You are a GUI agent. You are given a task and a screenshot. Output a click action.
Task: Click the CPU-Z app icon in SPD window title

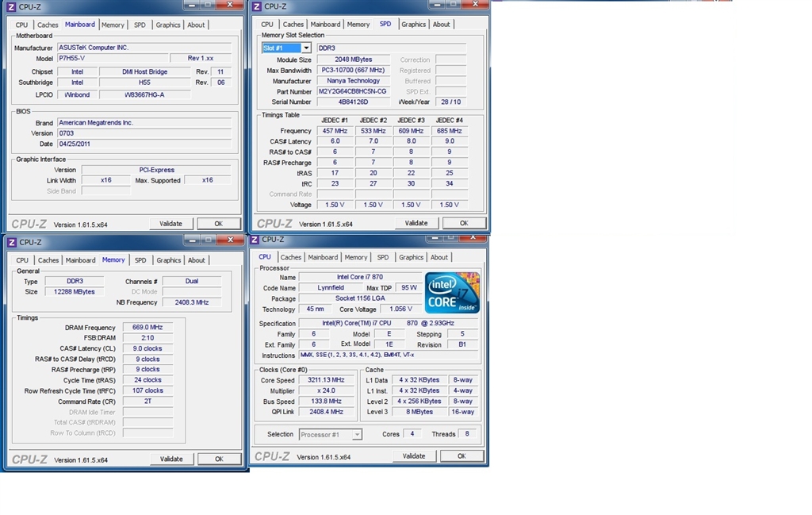click(x=257, y=6)
